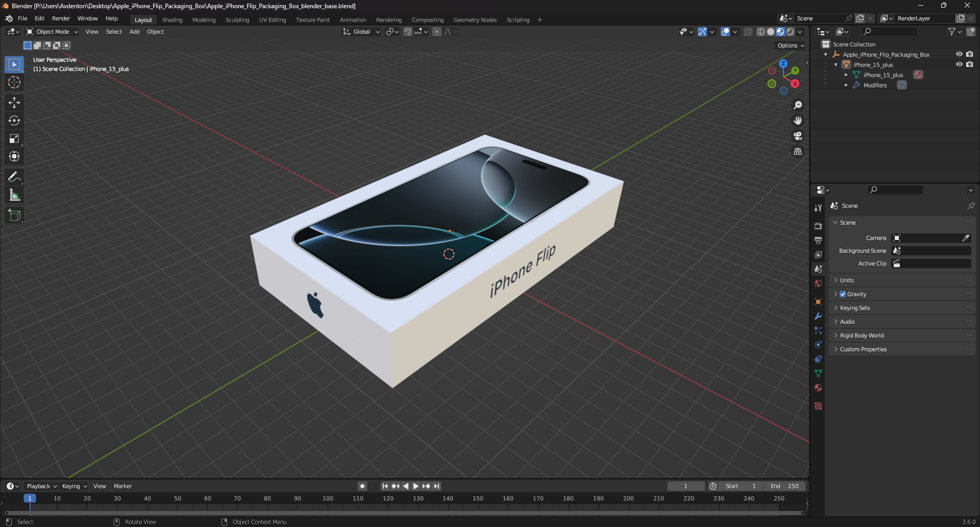Select the Measure tool
This screenshot has height=527, width=980.
tap(14, 195)
